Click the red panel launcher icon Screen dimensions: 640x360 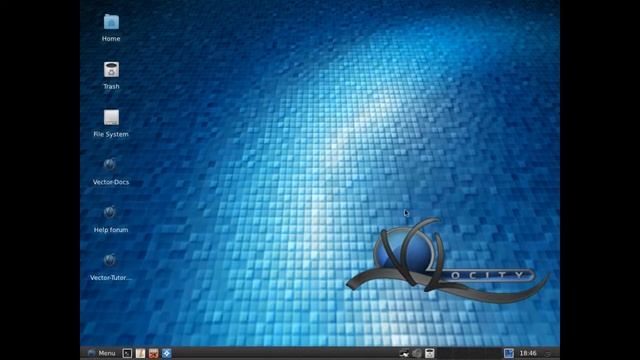[x=153, y=353]
